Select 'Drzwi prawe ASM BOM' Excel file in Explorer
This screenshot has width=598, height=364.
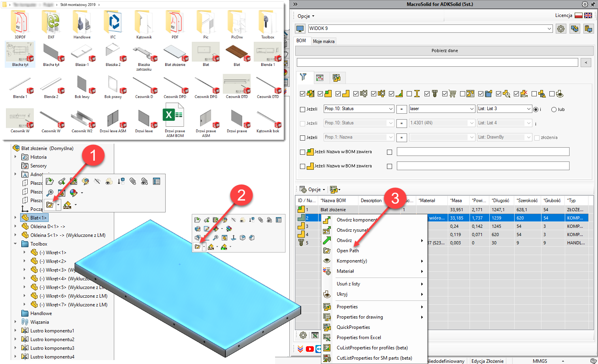(x=175, y=120)
